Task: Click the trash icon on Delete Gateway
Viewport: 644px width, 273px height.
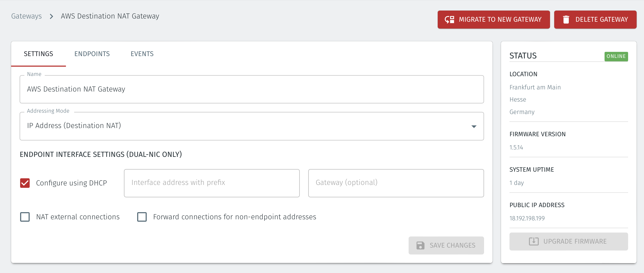Action: [565, 19]
